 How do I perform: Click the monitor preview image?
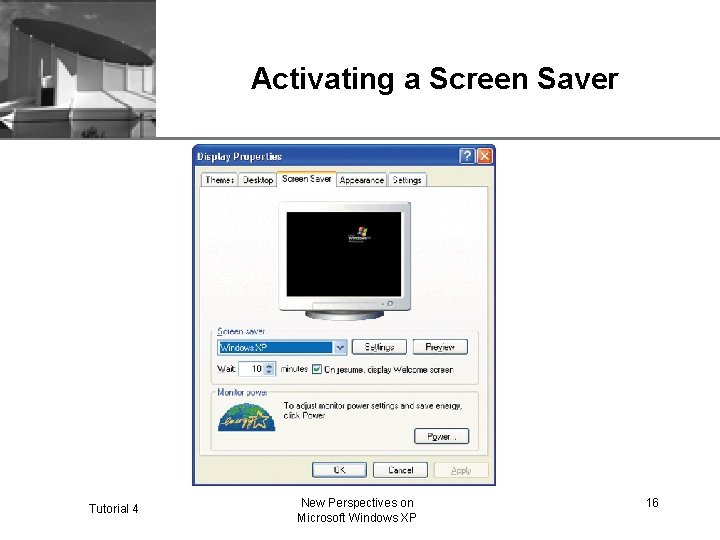(344, 260)
